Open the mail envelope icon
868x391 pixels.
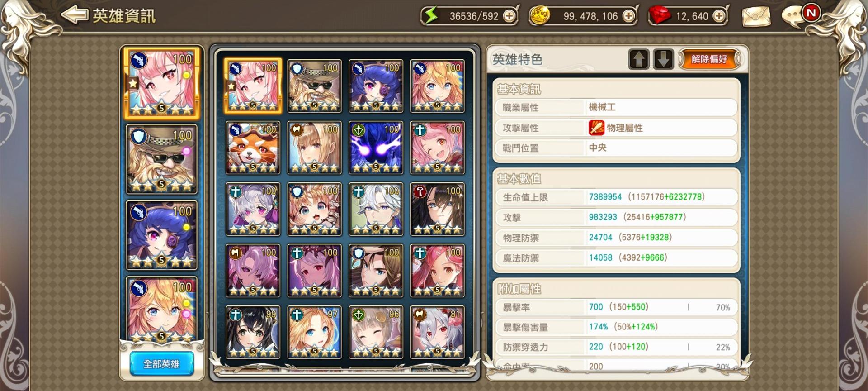756,17
